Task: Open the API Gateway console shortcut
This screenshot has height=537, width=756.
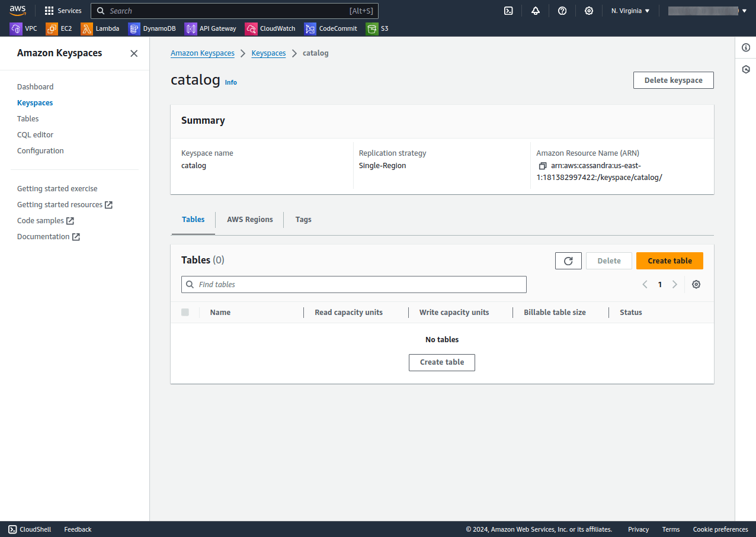Action: point(210,28)
